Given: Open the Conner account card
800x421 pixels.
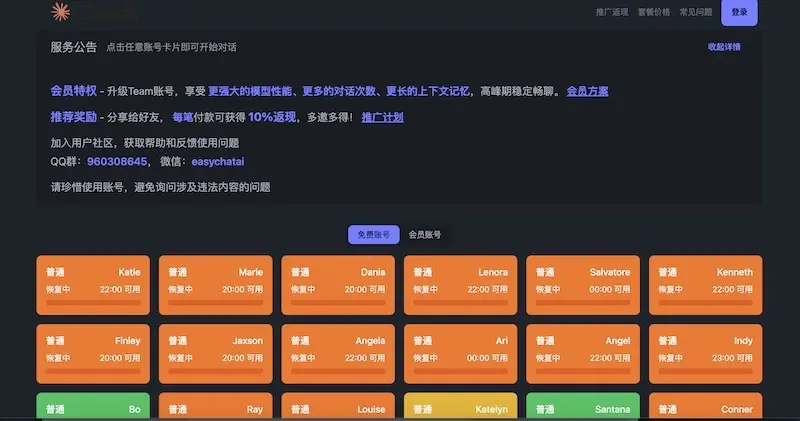Looking at the screenshot, I should pyautogui.click(x=706, y=407).
